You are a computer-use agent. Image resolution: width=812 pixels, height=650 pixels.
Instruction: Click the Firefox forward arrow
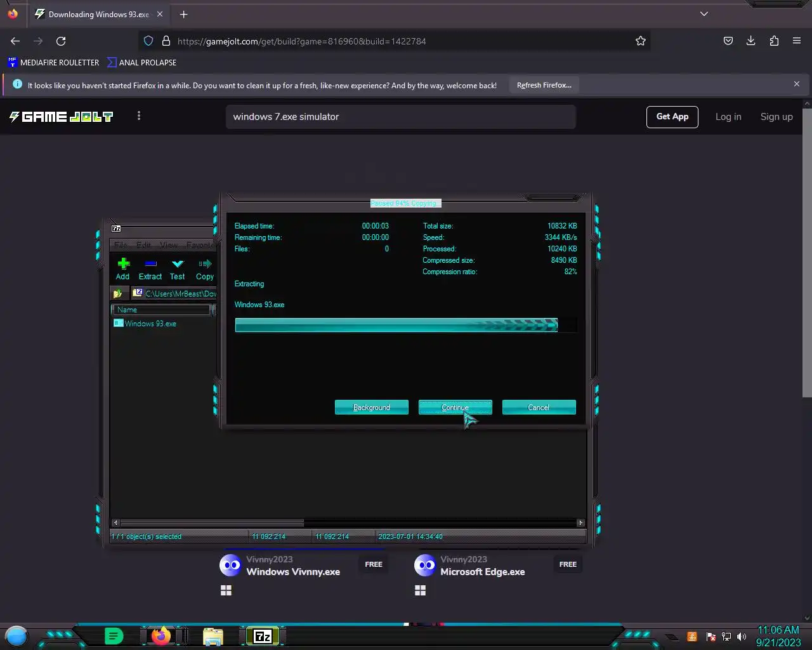[x=38, y=41]
